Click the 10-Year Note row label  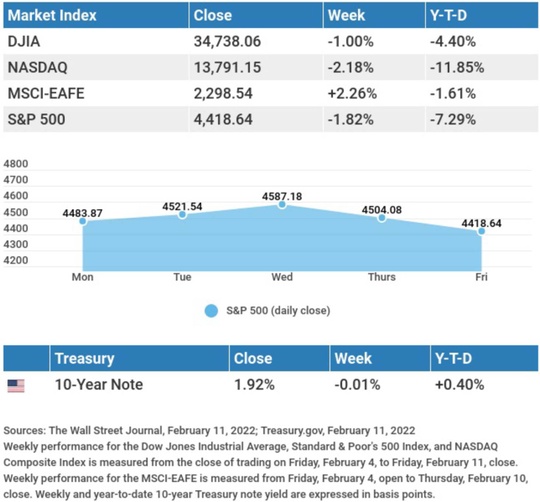click(99, 385)
